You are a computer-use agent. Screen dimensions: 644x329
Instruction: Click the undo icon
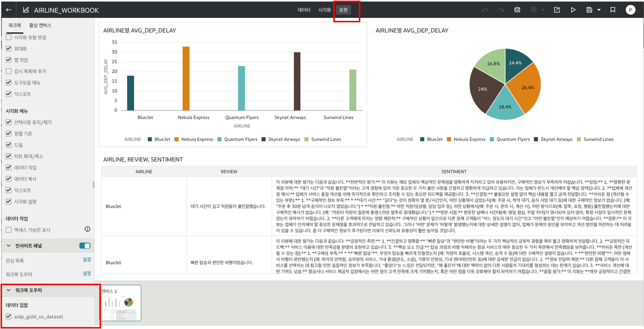click(485, 10)
